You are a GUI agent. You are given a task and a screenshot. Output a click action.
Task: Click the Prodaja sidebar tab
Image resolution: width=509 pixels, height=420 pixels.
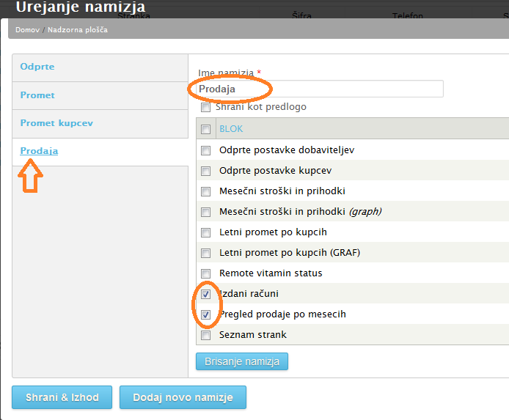39,151
